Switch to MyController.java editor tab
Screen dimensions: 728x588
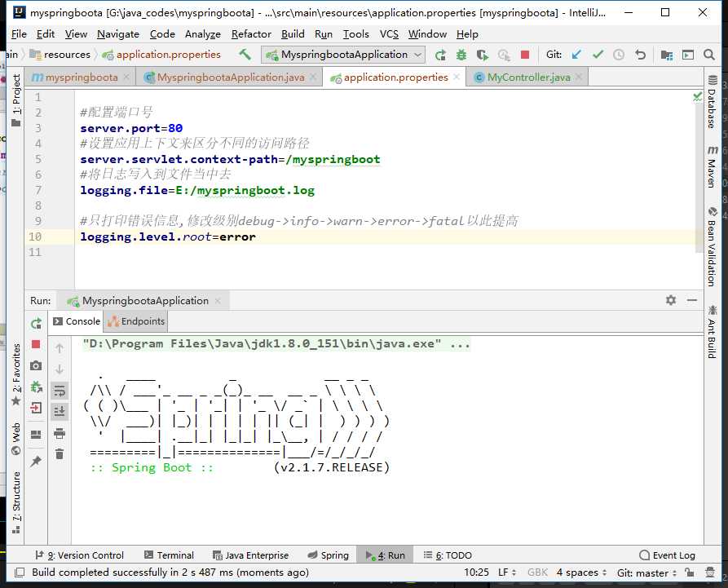click(x=528, y=77)
